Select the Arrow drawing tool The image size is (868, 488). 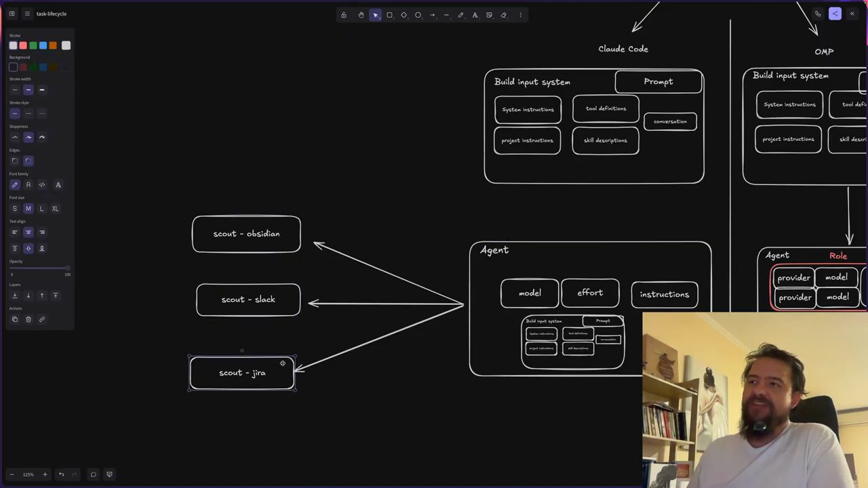(x=432, y=15)
